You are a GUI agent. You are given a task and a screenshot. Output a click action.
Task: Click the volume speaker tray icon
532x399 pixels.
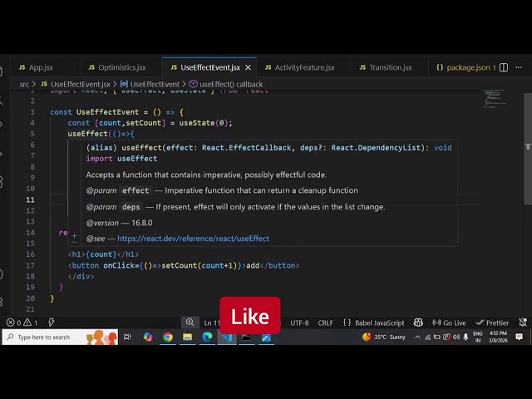coord(456,337)
